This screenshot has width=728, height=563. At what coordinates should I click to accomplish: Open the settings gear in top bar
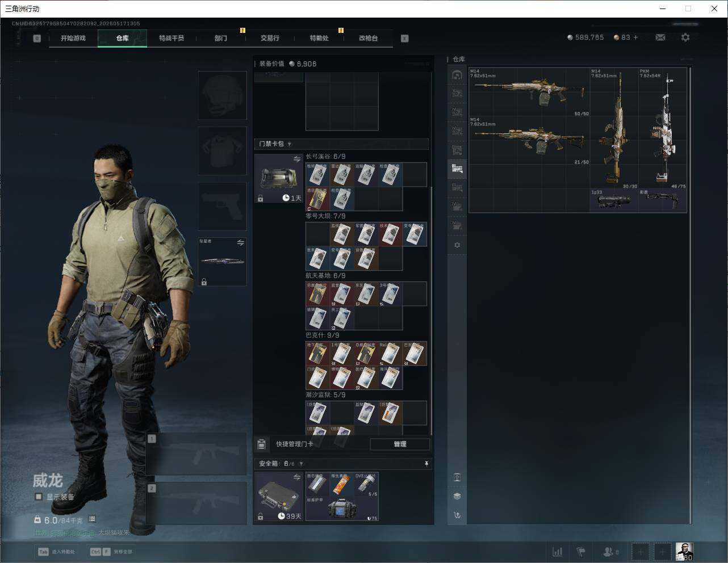click(685, 37)
